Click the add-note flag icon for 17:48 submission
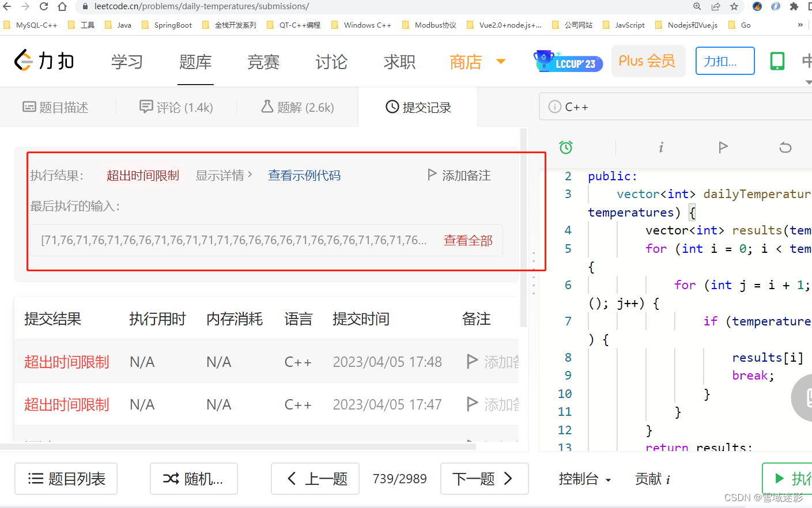Image resolution: width=812 pixels, height=508 pixels. click(473, 361)
